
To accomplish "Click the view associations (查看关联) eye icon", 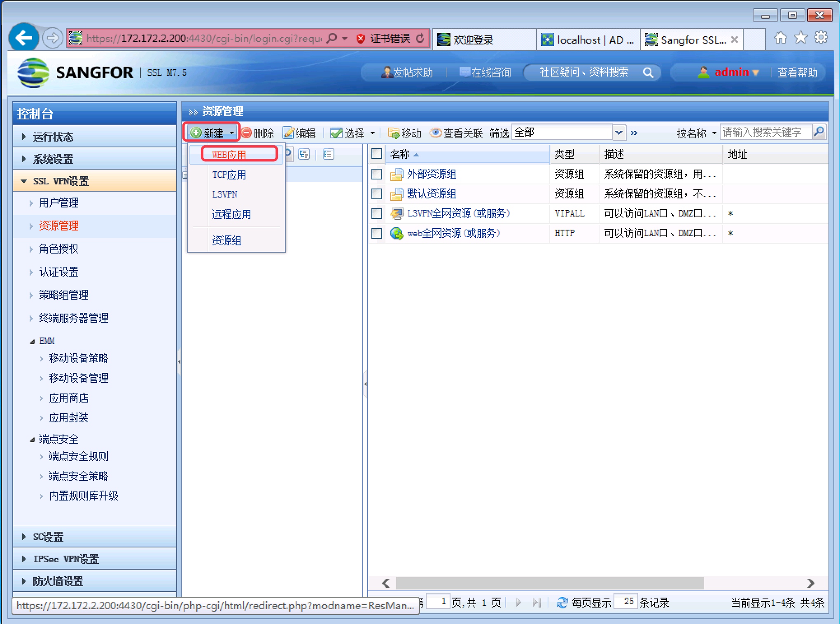I will (x=435, y=133).
